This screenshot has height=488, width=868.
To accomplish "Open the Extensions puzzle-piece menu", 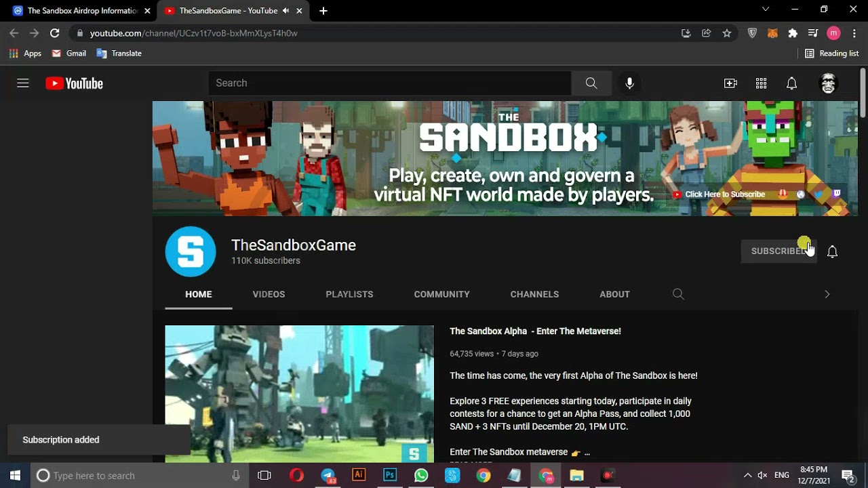I will coord(793,33).
